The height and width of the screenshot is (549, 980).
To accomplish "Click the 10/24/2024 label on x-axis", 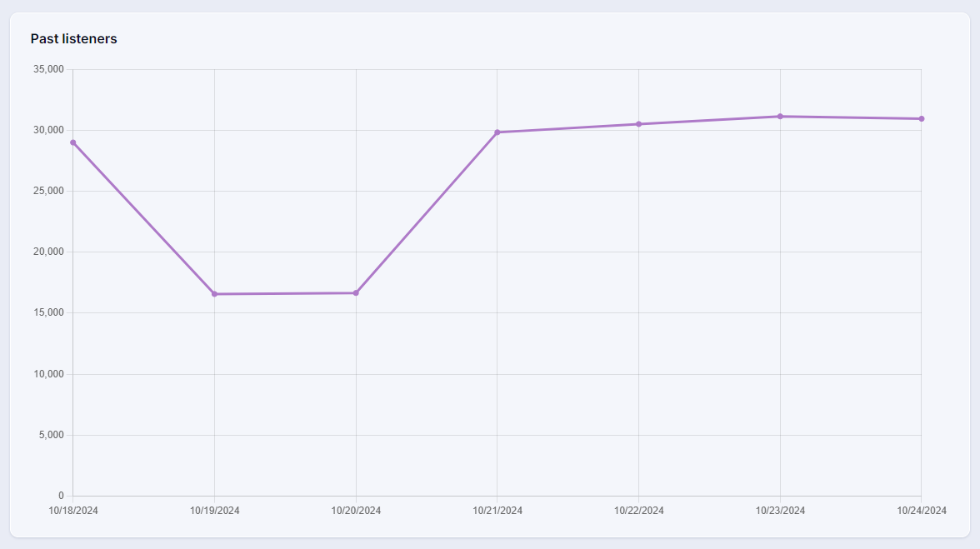I will 921,511.
